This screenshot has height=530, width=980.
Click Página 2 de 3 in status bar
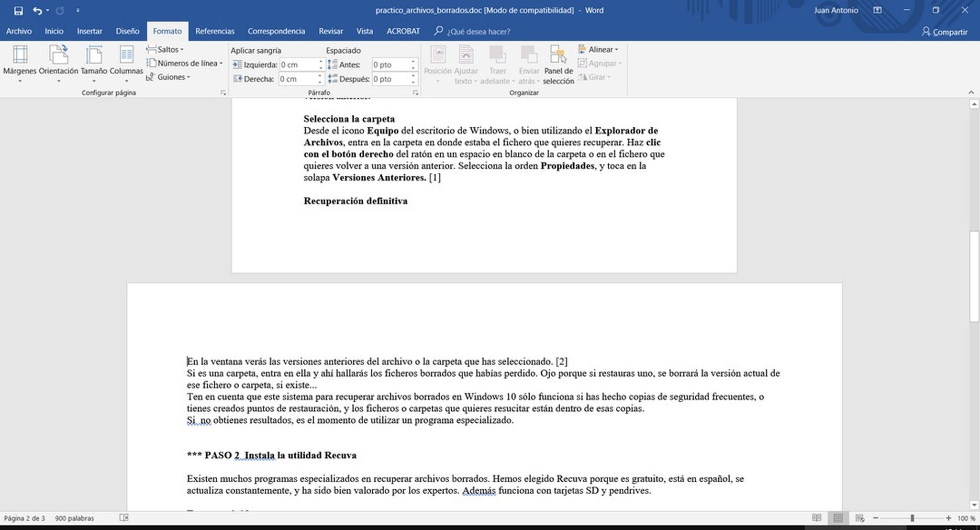[x=24, y=518]
